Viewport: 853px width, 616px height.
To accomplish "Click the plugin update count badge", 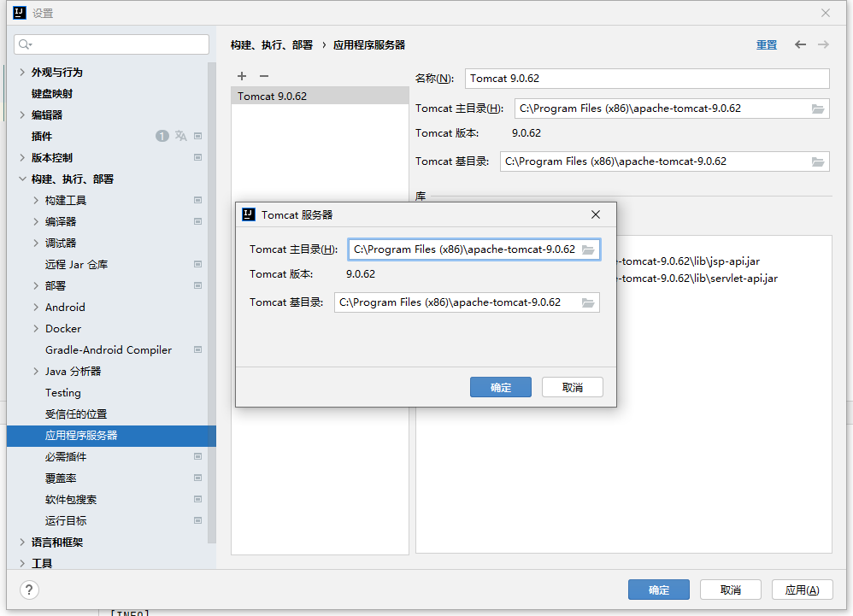I will tap(162, 136).
